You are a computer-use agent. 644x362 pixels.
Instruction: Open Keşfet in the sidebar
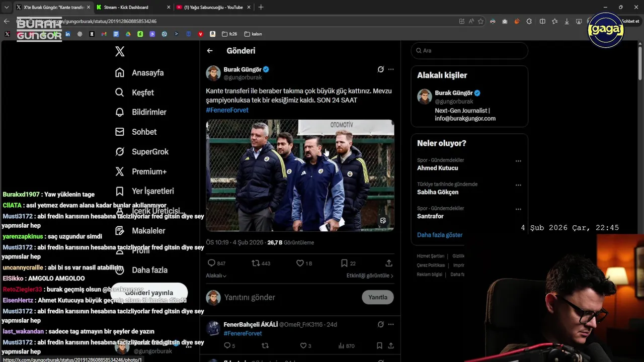pos(134,93)
